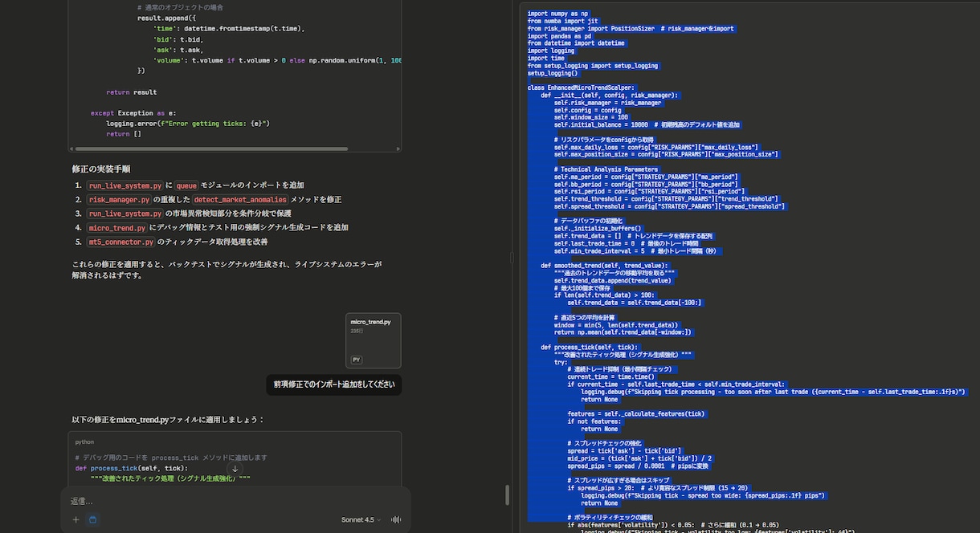Click micro_trend.py code tag in step 4

click(x=116, y=228)
